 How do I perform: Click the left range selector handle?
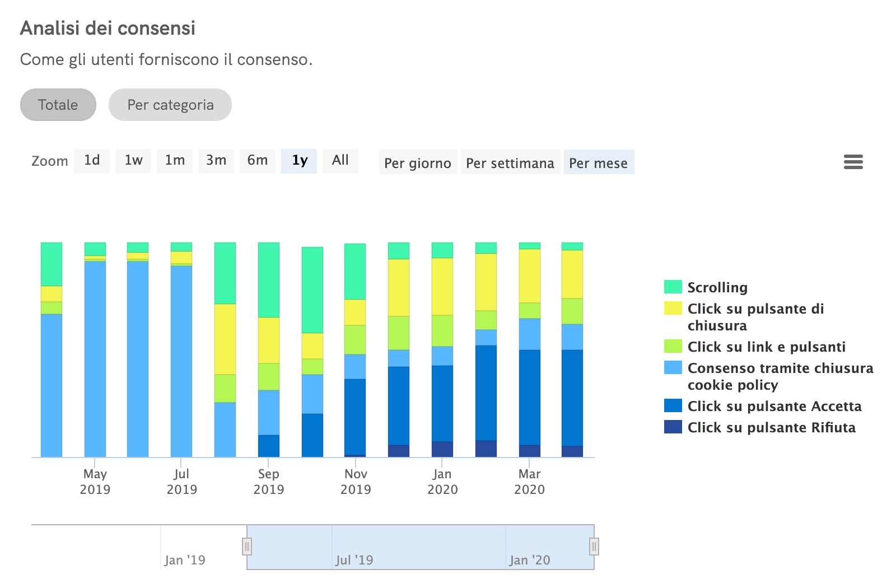coord(247,546)
